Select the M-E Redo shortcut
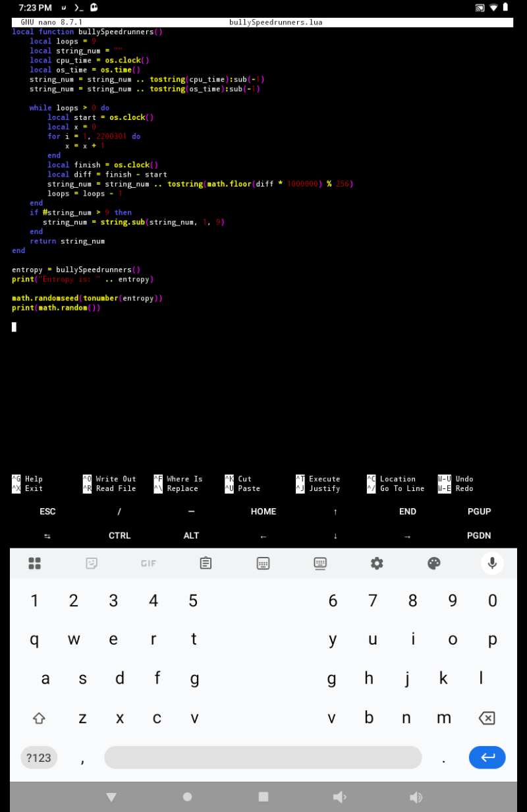 pos(456,488)
